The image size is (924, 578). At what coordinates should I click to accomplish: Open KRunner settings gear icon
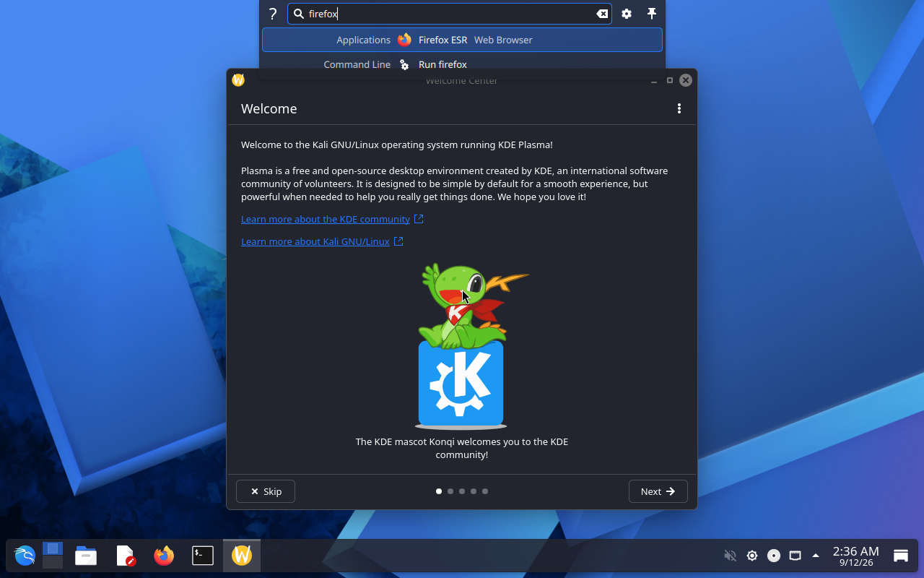[627, 14]
